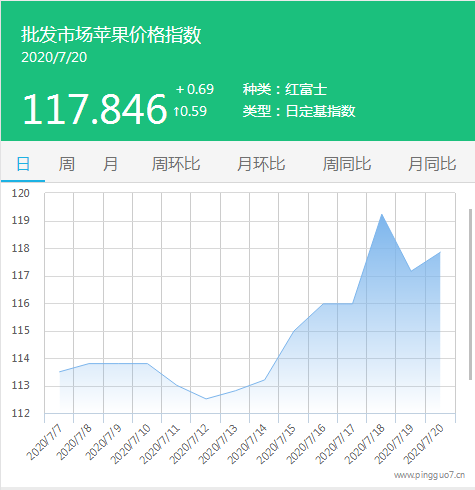This screenshot has width=475, height=490.
Task: Click the 类型：日定基指数 label
Action: pyautogui.click(x=299, y=111)
